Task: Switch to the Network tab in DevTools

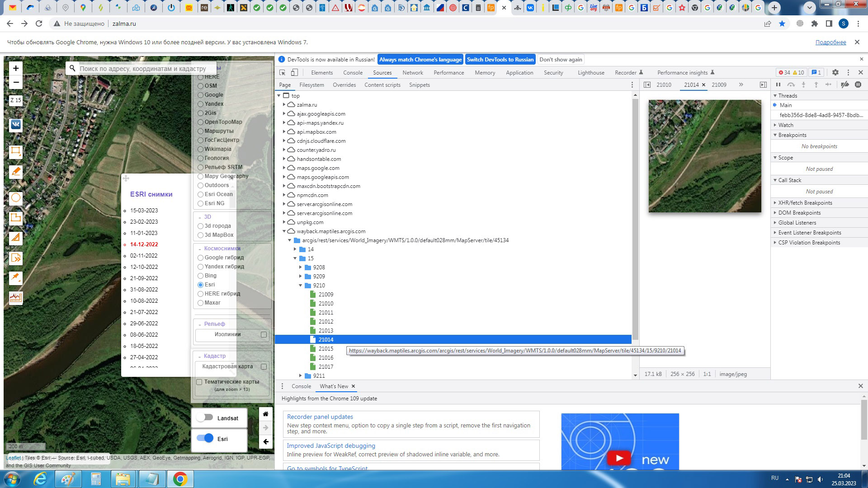Action: (x=412, y=73)
